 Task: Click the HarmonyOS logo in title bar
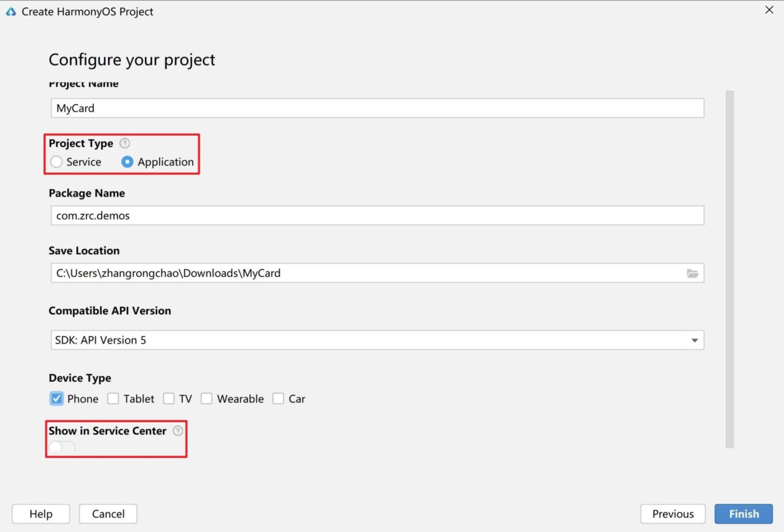(x=11, y=12)
